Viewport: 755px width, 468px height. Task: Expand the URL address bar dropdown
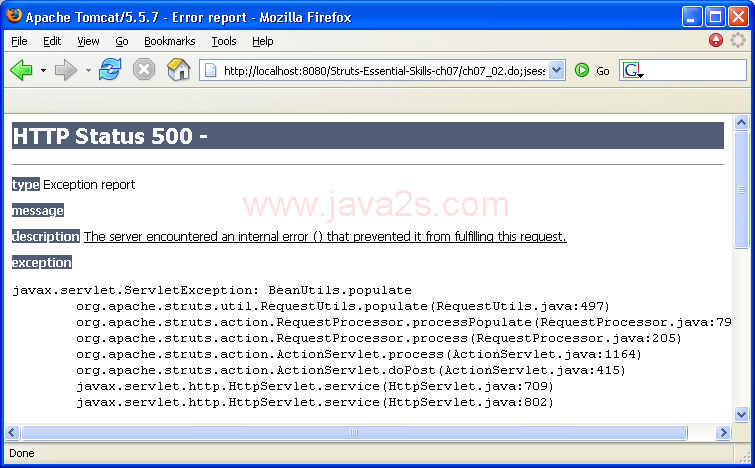pos(557,70)
